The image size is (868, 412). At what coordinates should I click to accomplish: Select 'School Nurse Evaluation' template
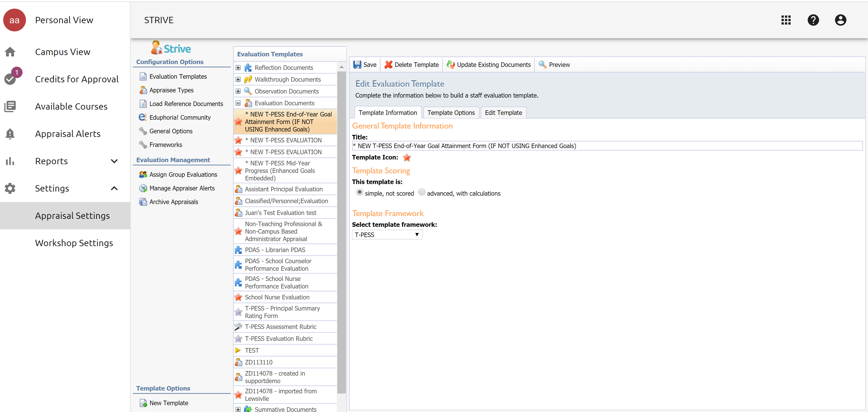[x=285, y=297]
